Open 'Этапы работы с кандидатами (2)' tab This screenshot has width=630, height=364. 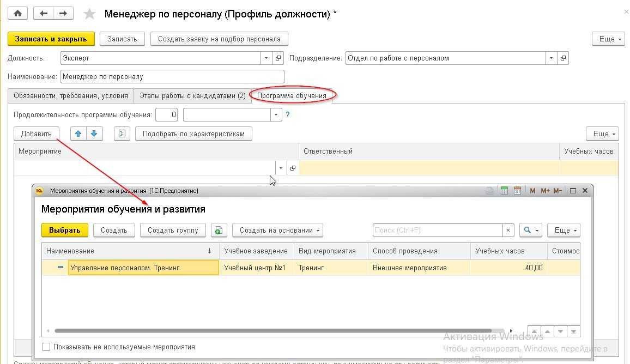[x=192, y=95]
